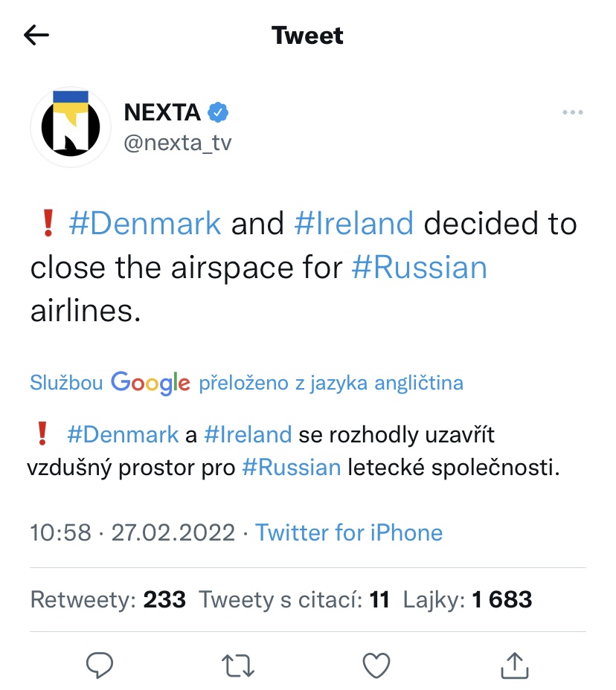
Task: Open the Twitter for iPhone source link
Action: (x=349, y=532)
